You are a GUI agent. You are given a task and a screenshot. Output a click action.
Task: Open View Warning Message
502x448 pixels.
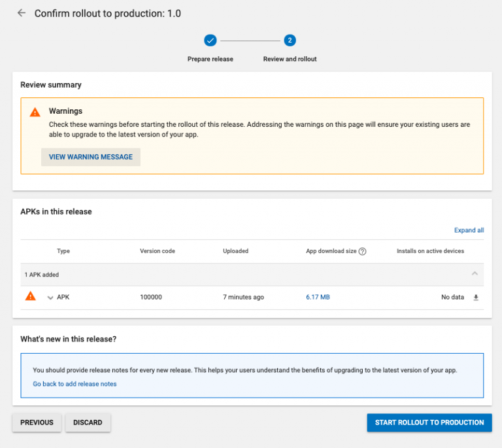pos(91,157)
